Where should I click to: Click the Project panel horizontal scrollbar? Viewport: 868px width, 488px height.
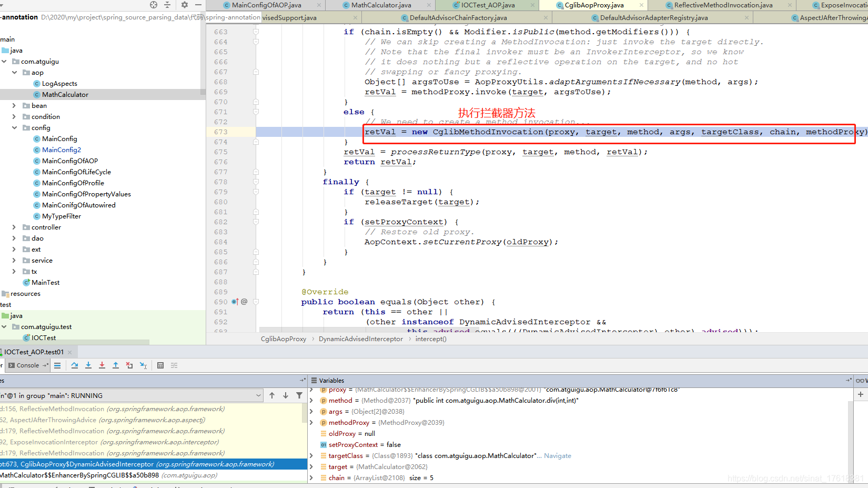pyautogui.click(x=75, y=342)
